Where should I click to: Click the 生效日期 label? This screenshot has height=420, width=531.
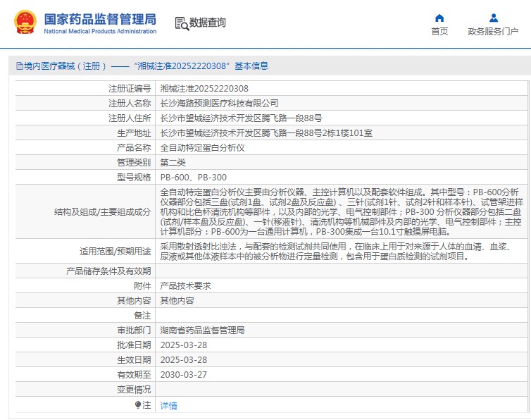coord(134,360)
